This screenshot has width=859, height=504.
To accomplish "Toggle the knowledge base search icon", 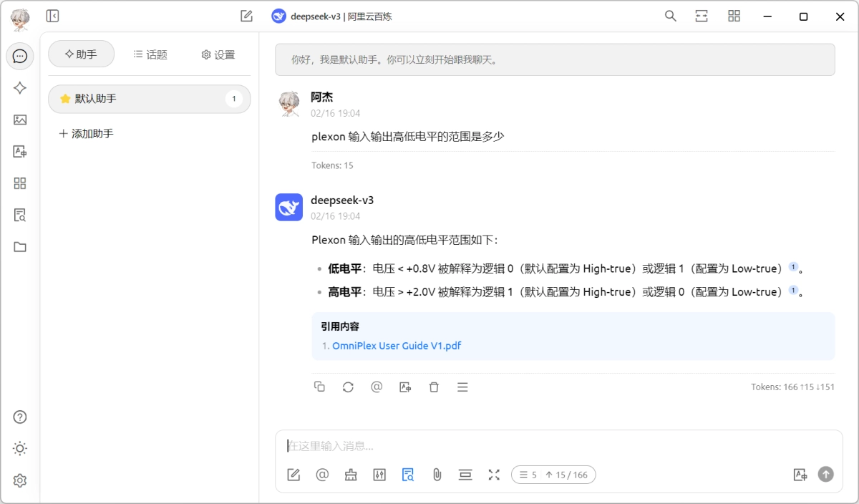I will click(408, 474).
